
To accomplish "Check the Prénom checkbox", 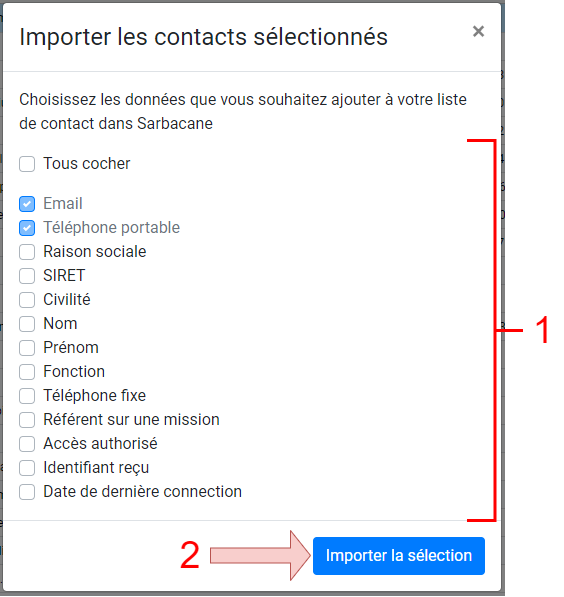I will 27,348.
